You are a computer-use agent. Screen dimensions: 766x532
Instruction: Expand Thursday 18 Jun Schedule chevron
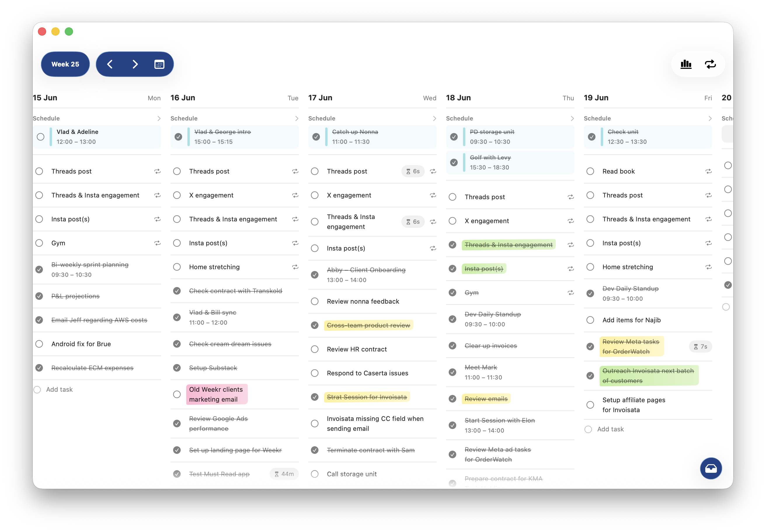(x=572, y=118)
